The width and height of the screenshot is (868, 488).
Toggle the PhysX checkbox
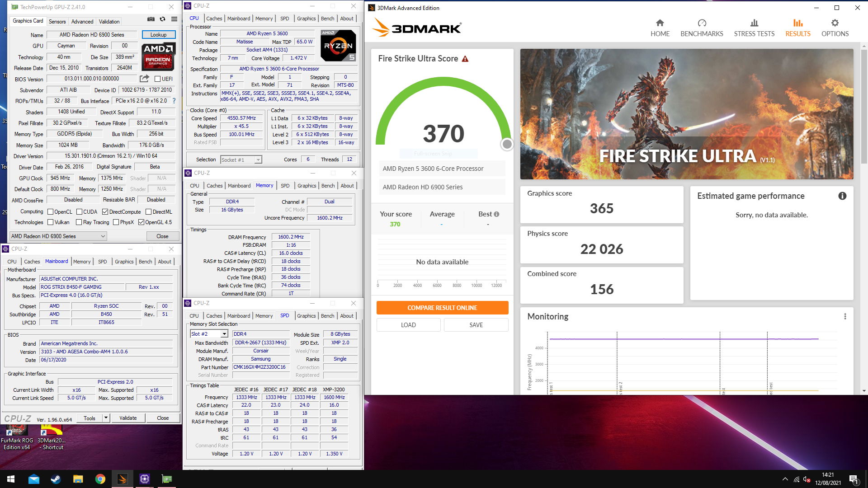pyautogui.click(x=116, y=222)
